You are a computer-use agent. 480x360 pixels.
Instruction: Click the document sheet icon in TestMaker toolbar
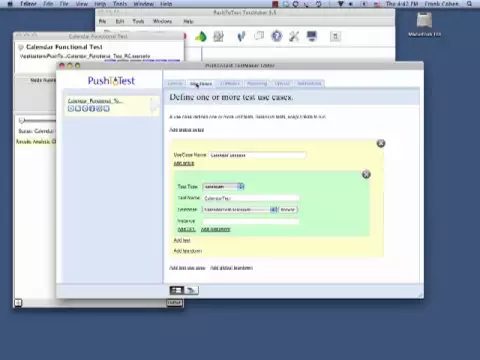(x=219, y=36)
